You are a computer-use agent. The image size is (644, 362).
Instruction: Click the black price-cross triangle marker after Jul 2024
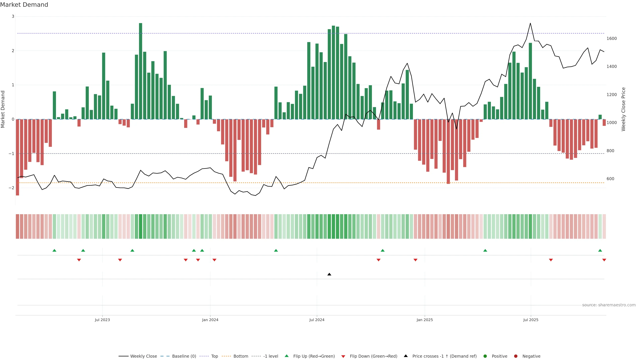click(x=329, y=274)
